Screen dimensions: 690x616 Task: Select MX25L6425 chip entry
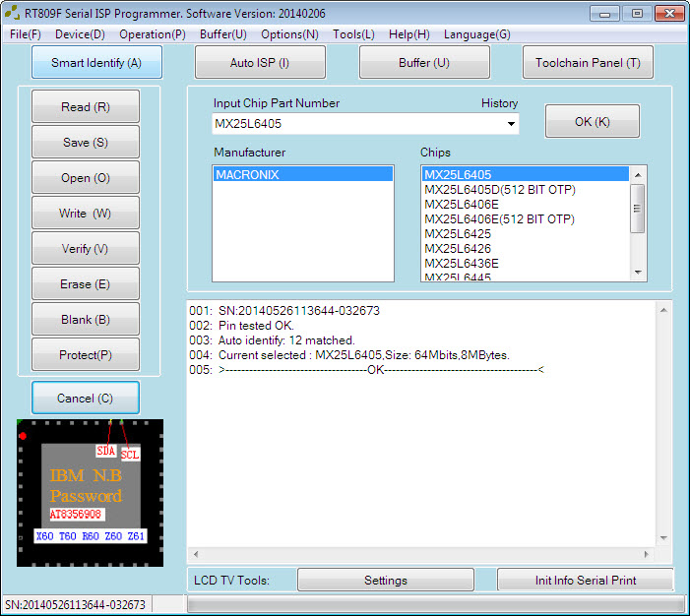[526, 233]
